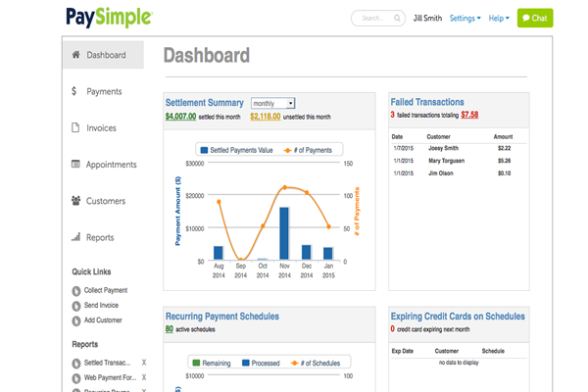Select the Mary Torgusen failed transaction row
The width and height of the screenshot is (588, 392).
pos(459,161)
